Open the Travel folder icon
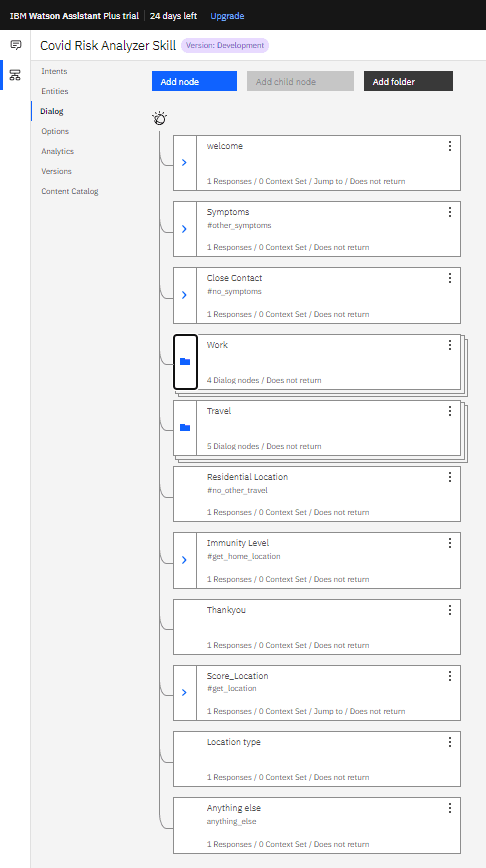This screenshot has height=868, width=486. point(185,427)
